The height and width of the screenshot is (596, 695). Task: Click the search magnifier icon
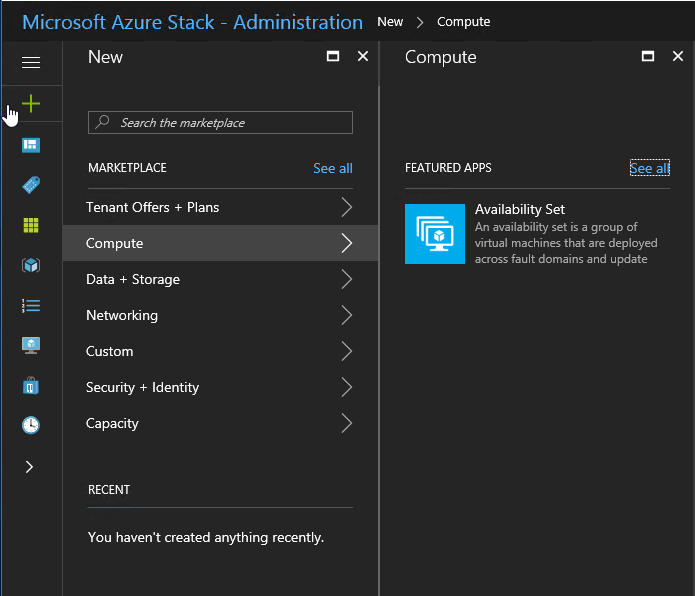102,121
